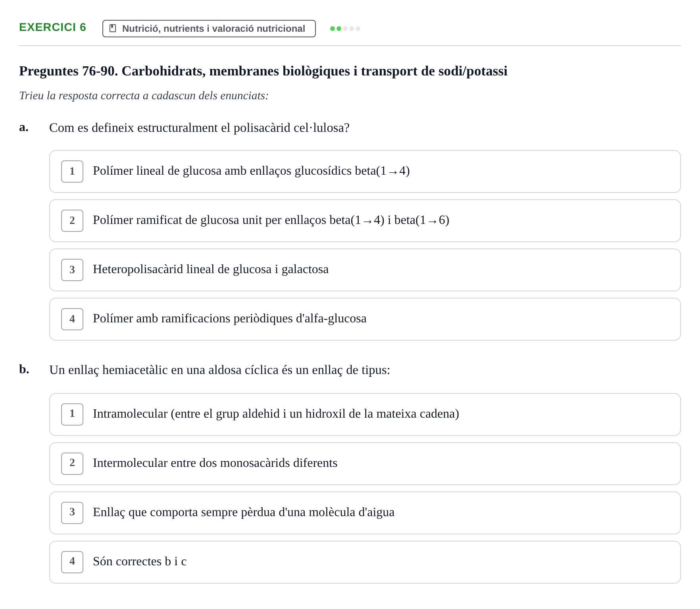Screen dimensions: 700x609
Task: Click the EXERCICI 6 heading
Action: [52, 27]
